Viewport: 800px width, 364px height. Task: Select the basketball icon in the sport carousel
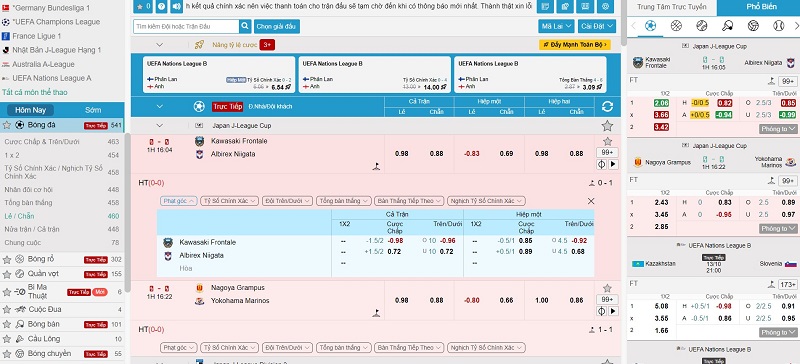pos(676,26)
